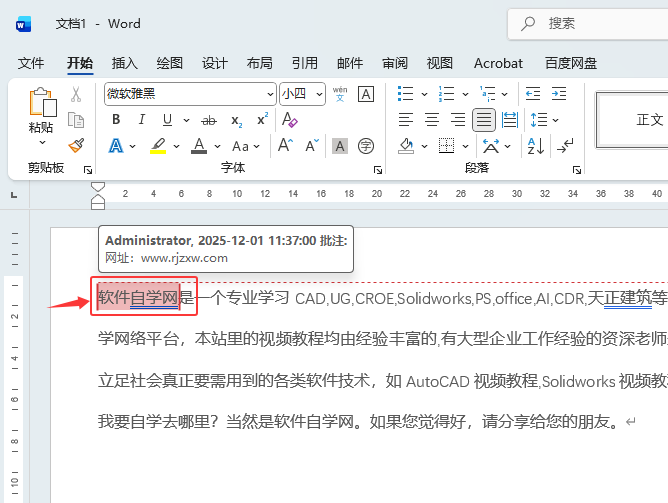The image size is (668, 503).
Task: Toggle underline formatting
Action: (167, 120)
